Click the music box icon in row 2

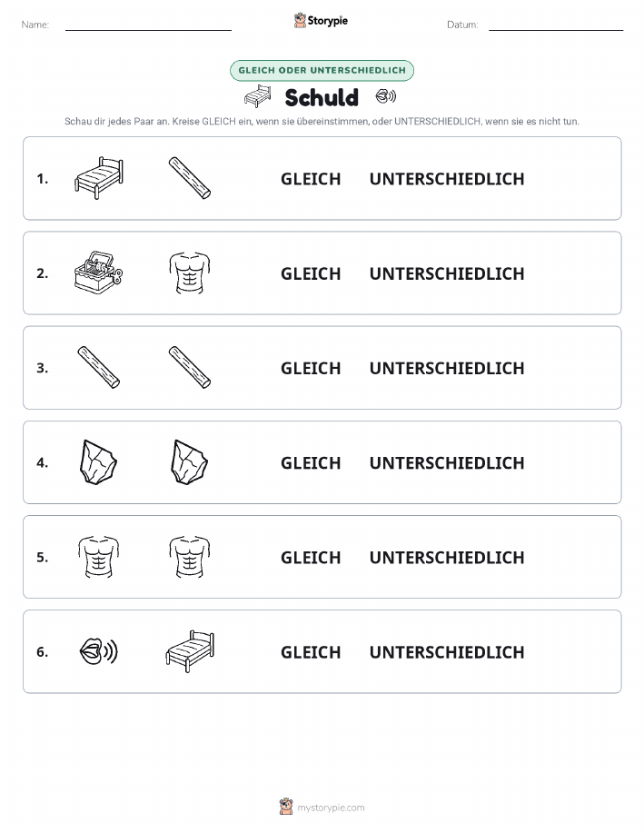[x=99, y=273]
